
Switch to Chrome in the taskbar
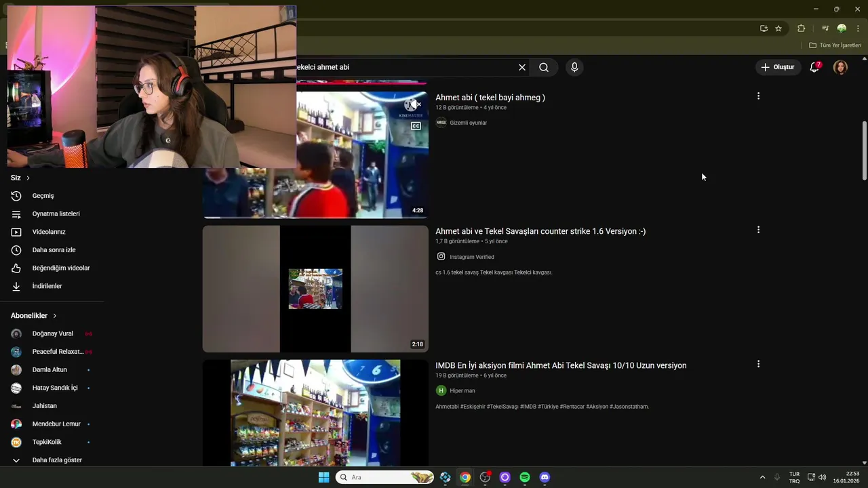tap(465, 477)
